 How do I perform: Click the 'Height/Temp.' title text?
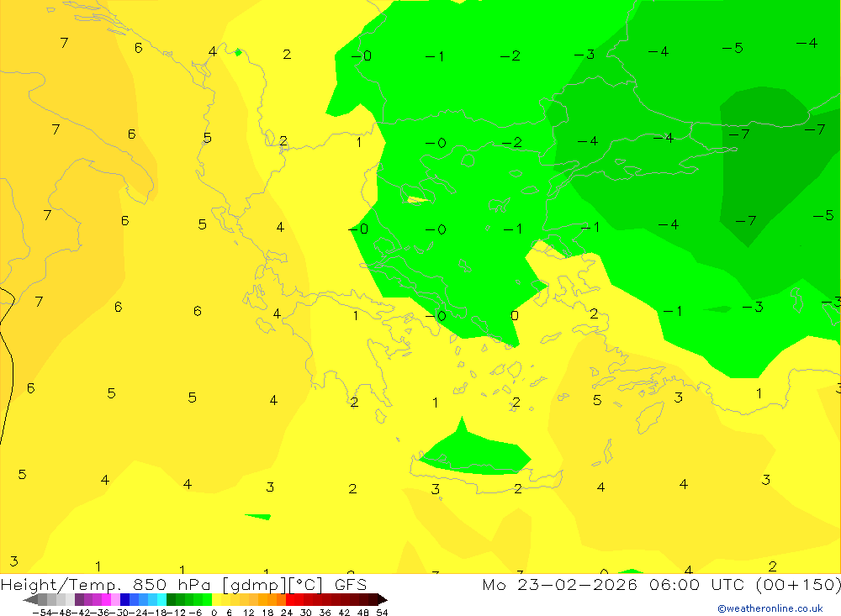pos(61,584)
